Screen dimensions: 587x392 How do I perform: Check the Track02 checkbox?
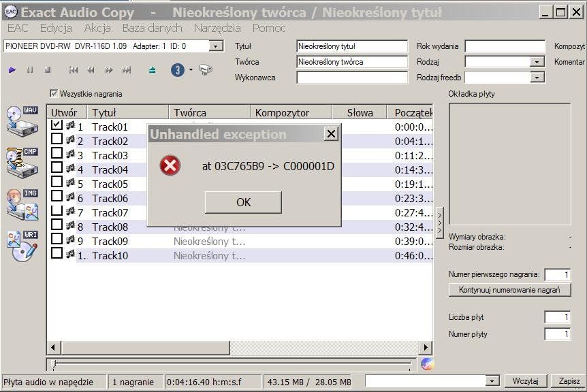[57, 139]
